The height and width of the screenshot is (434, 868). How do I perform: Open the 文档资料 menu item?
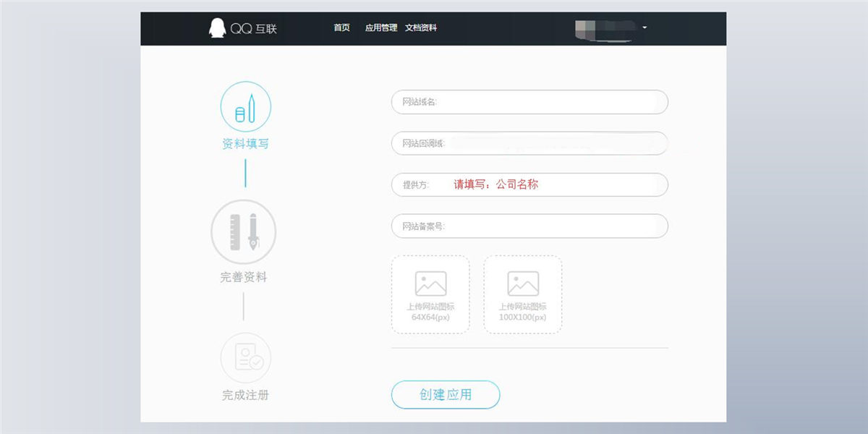(421, 28)
